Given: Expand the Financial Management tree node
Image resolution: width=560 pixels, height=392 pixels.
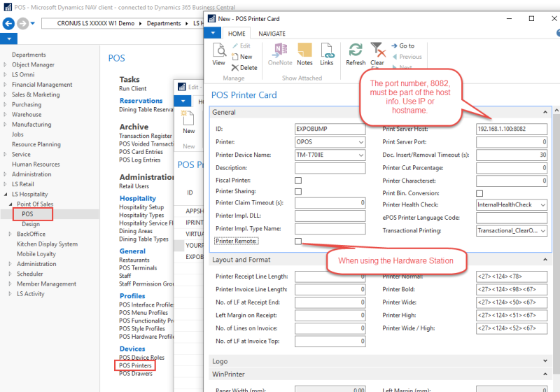Looking at the screenshot, I should 5,85.
